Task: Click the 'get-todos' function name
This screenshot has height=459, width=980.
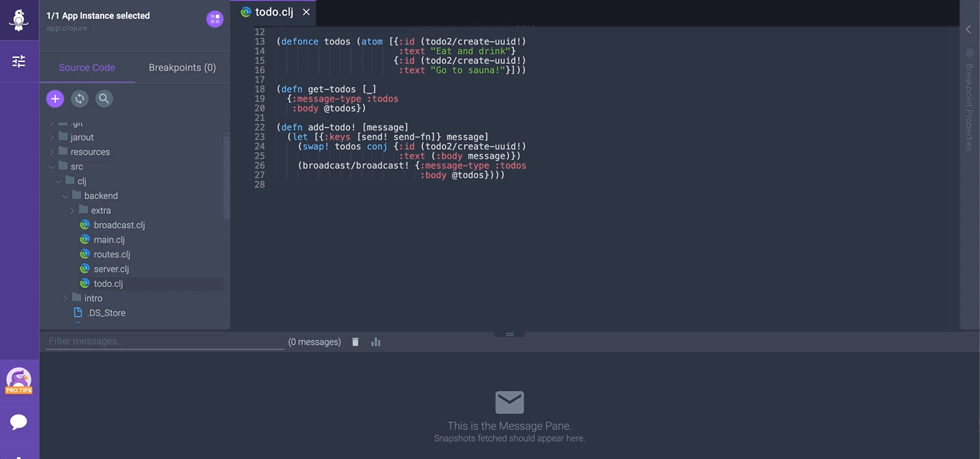Action: (332, 89)
